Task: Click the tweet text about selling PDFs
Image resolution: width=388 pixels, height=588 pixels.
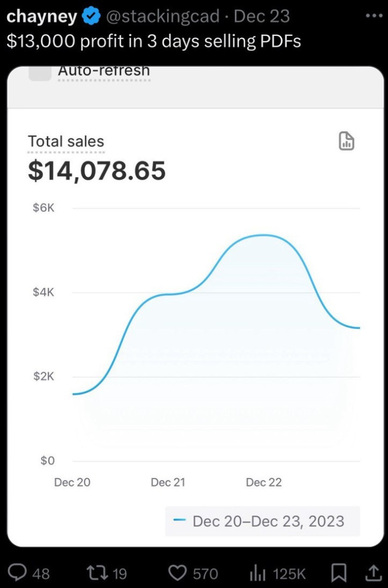Action: click(x=154, y=41)
